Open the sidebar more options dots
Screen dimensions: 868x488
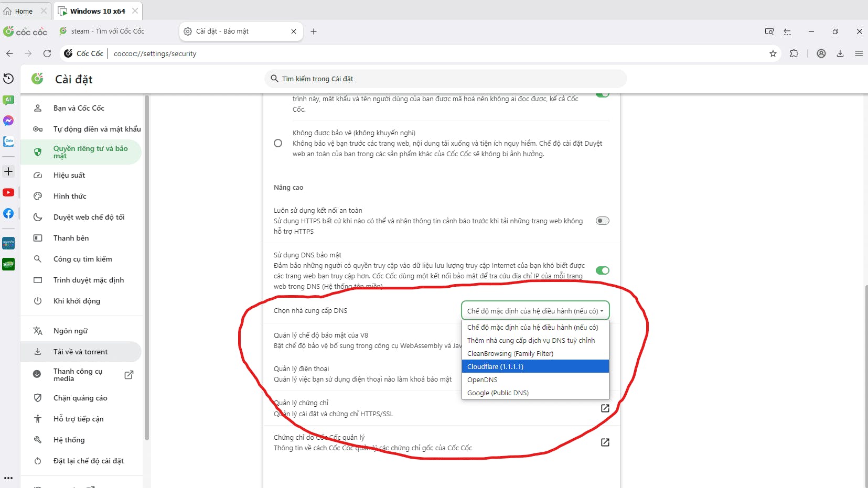pyautogui.click(x=8, y=478)
